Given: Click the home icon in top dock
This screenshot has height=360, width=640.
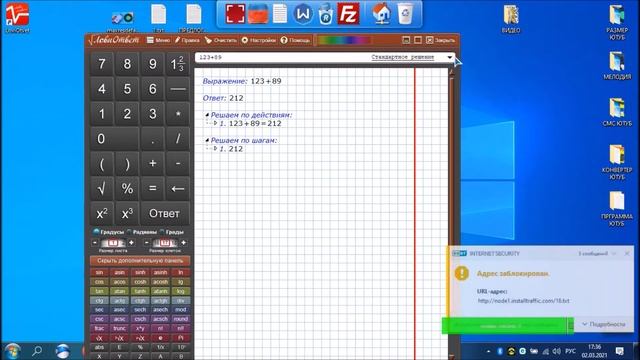Looking at the screenshot, I should pyautogui.click(x=381, y=13).
